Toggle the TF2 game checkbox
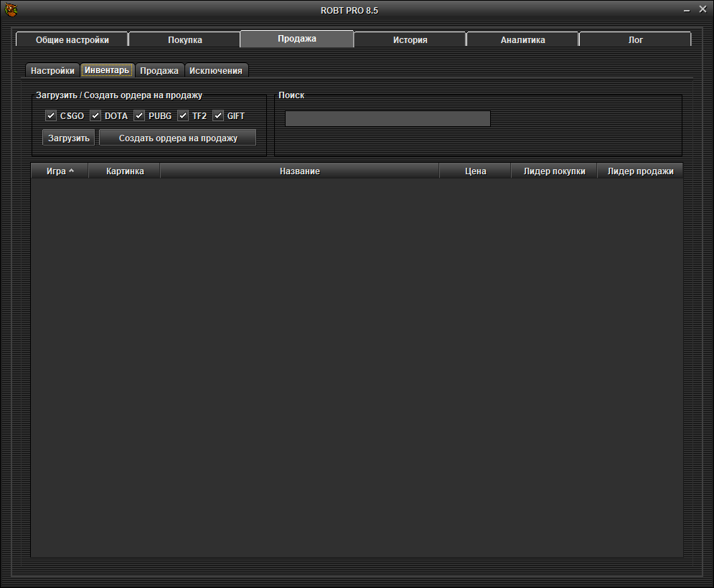The width and height of the screenshot is (714, 588). pos(183,115)
